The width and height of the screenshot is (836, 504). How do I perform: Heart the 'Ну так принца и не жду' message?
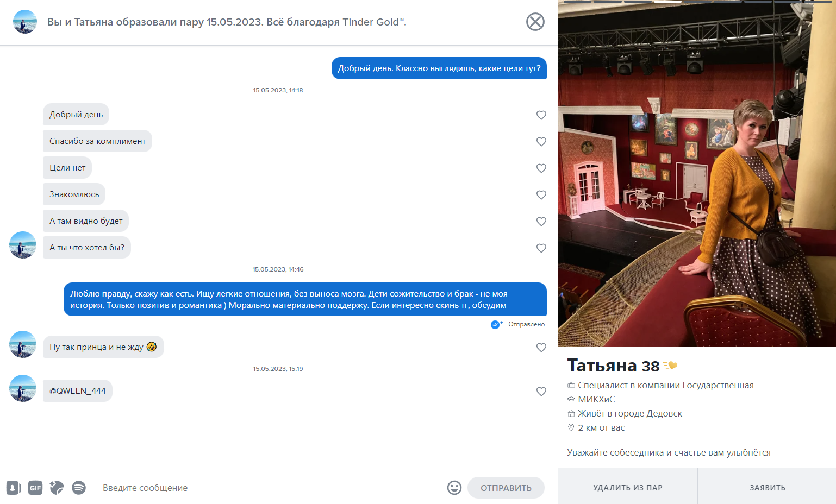click(541, 348)
